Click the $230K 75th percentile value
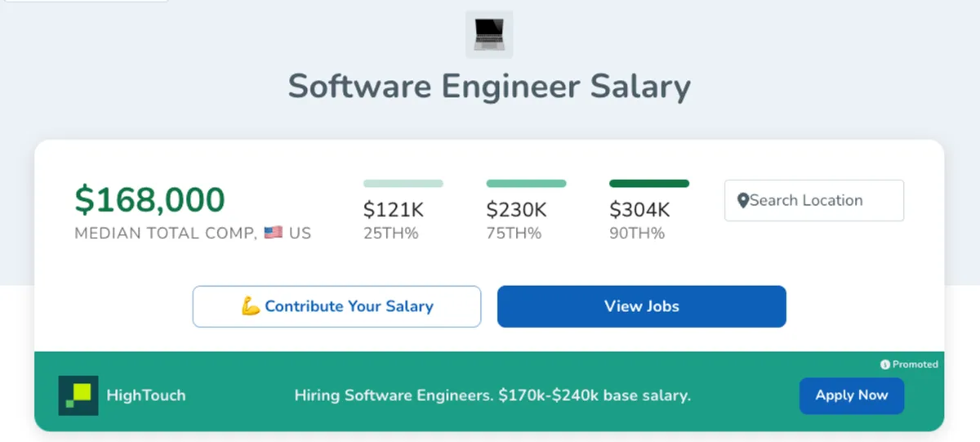980x442 pixels. coord(516,210)
